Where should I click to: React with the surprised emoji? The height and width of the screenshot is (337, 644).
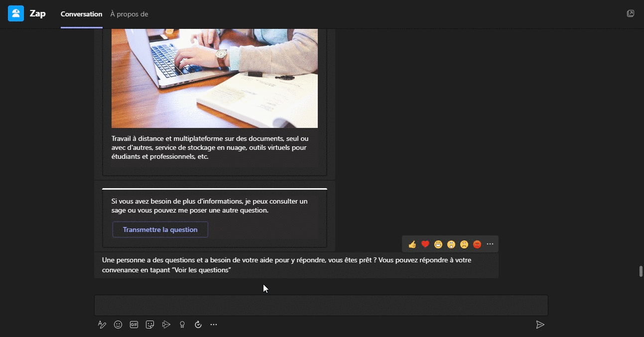tap(451, 244)
